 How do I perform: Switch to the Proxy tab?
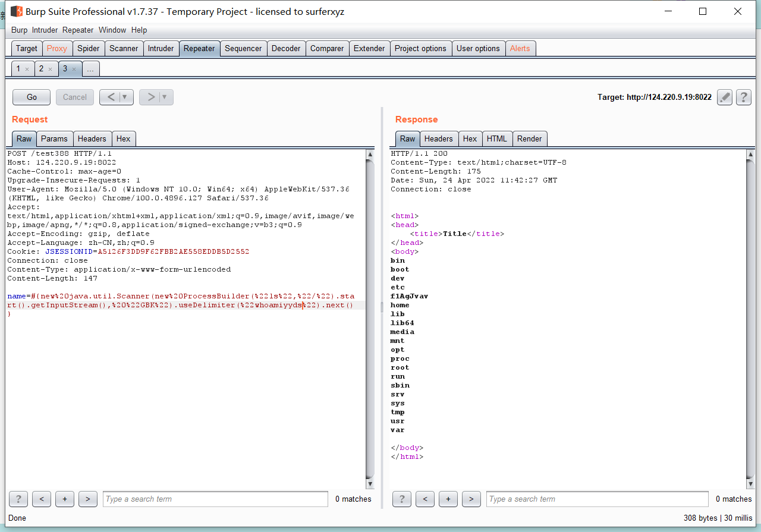tap(57, 49)
